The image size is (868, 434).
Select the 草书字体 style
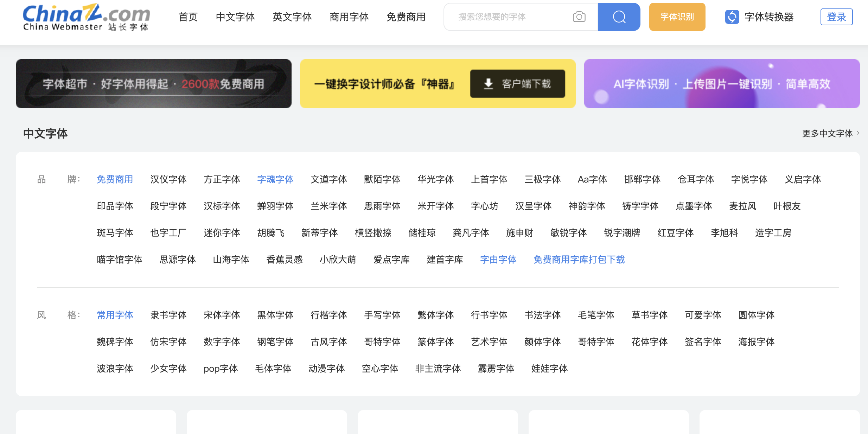[650, 315]
